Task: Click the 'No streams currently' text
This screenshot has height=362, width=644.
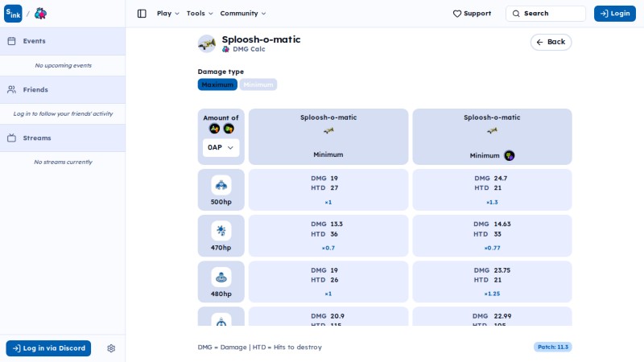Action: [63, 162]
